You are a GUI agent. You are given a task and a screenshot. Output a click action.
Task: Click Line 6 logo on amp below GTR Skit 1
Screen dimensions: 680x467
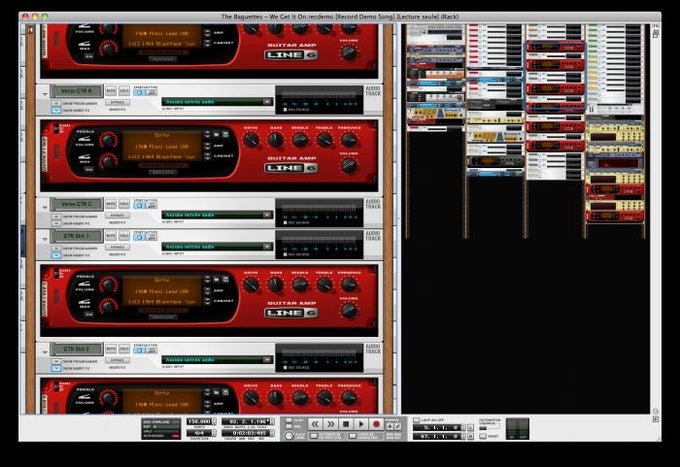291,313
